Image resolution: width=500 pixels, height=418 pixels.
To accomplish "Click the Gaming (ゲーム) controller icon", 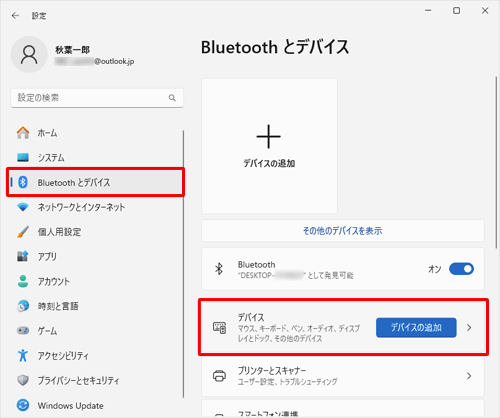I will tap(23, 331).
